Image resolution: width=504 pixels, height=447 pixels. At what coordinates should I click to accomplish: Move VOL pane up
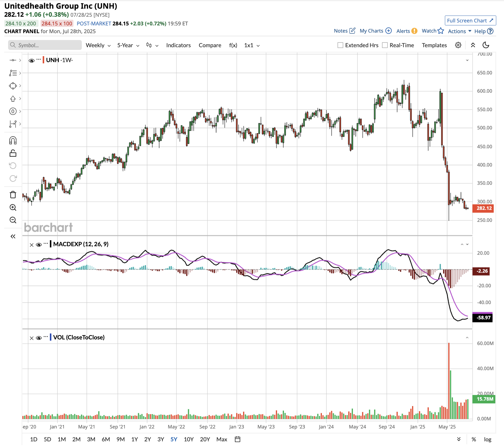pyautogui.click(x=467, y=338)
